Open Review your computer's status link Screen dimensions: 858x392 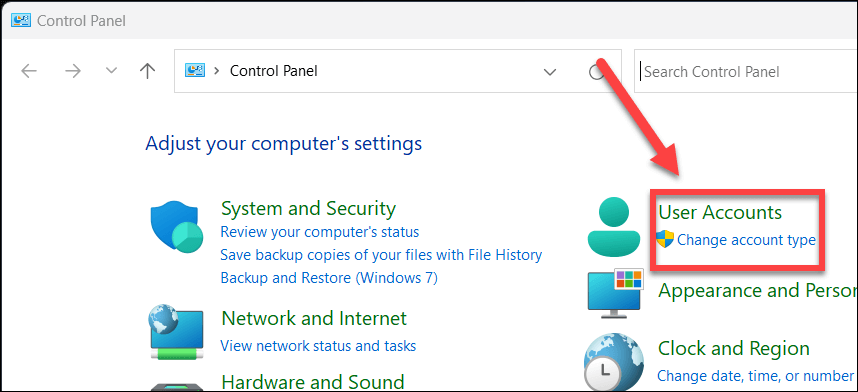pyautogui.click(x=320, y=232)
